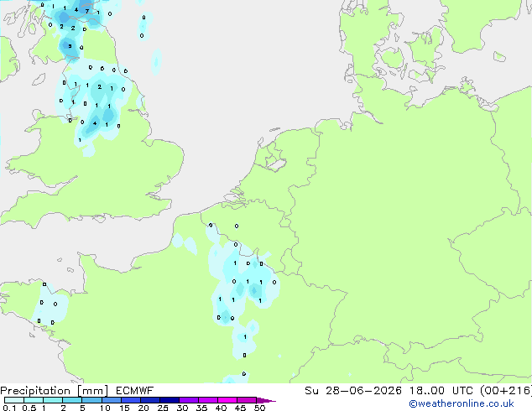Select the 2–5 mm legend swatch

pyautogui.click(x=72, y=400)
